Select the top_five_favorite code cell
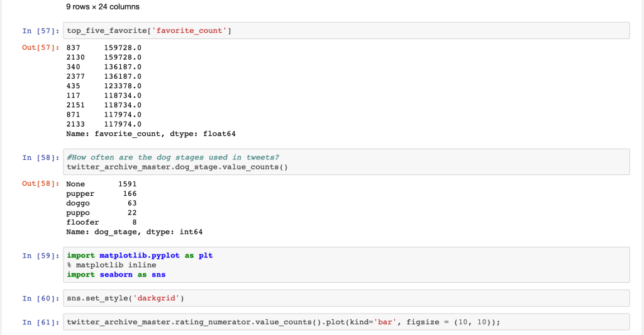This screenshot has width=644, height=335. (346, 31)
